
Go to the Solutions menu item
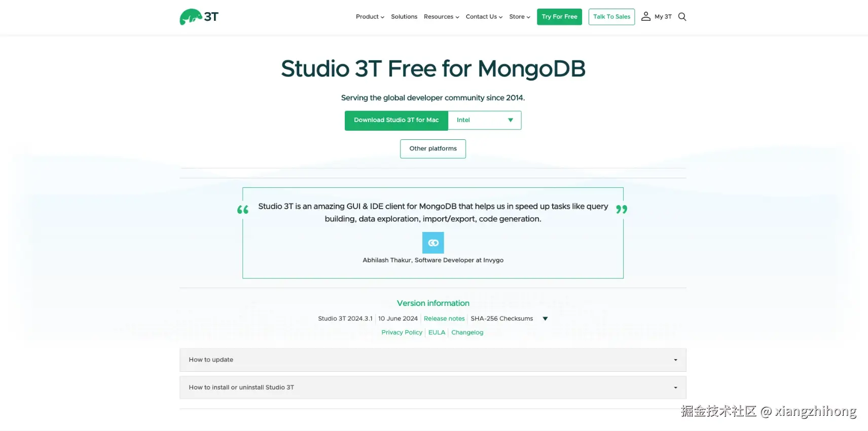[404, 17]
